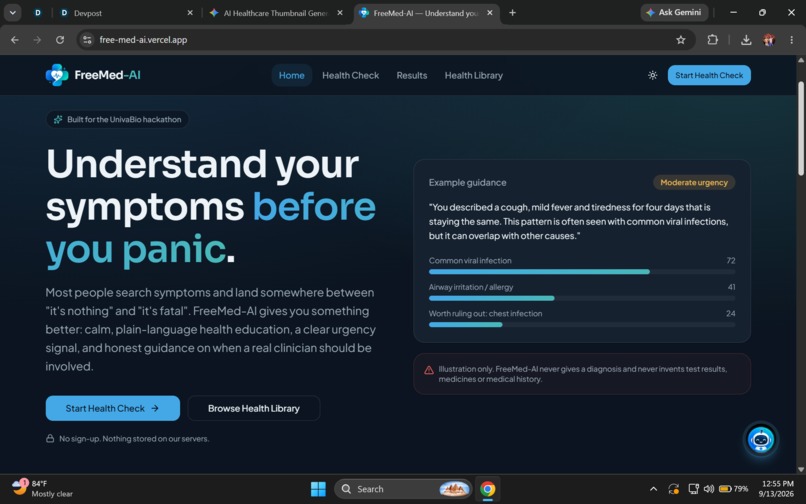This screenshot has width=806, height=504.
Task: Close the Devpost tab
Action: 190,13
